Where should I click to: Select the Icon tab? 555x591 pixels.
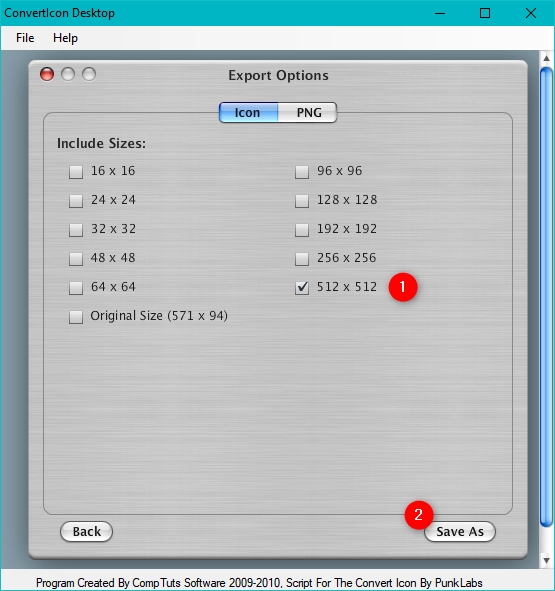click(248, 112)
